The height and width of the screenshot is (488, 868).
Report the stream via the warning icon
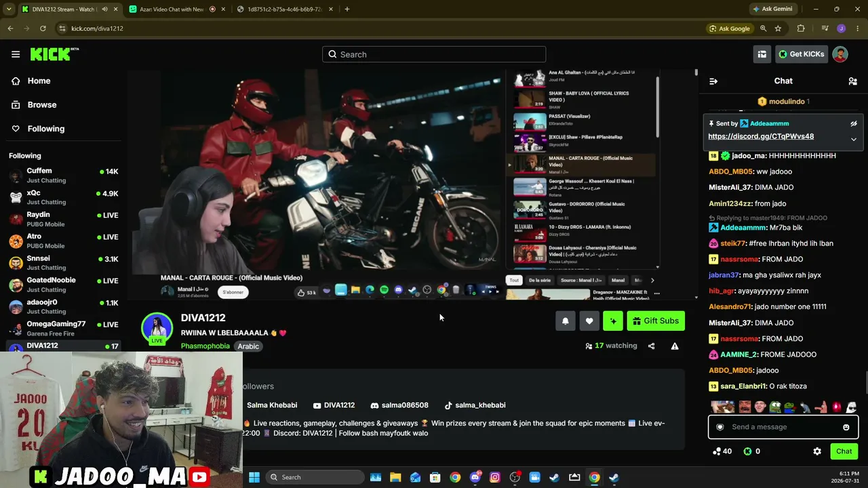675,346
